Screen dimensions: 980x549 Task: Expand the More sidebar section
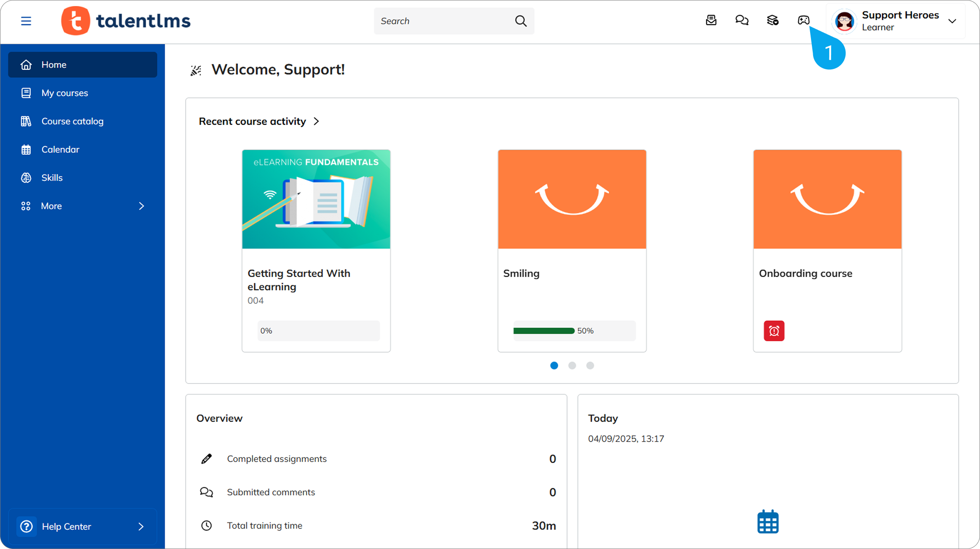point(51,206)
